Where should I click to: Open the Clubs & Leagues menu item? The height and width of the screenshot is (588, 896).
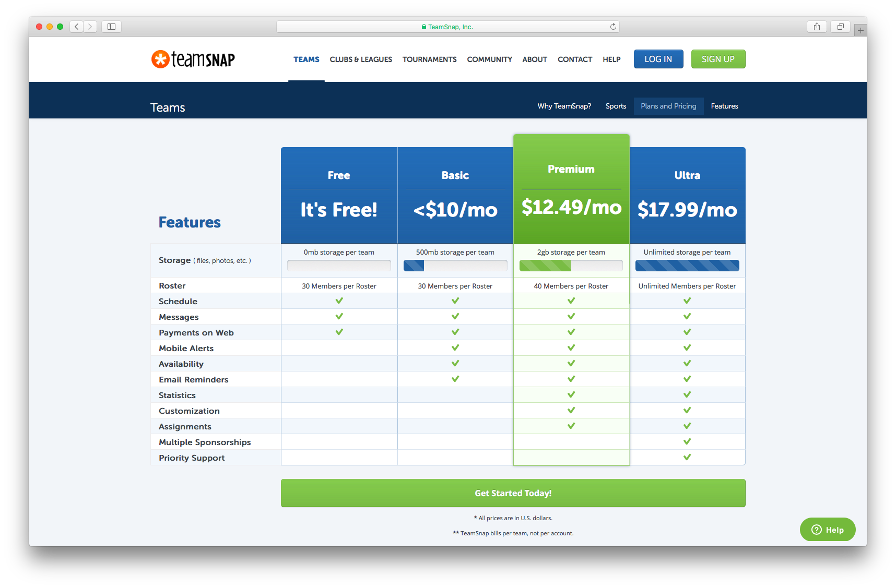[361, 59]
